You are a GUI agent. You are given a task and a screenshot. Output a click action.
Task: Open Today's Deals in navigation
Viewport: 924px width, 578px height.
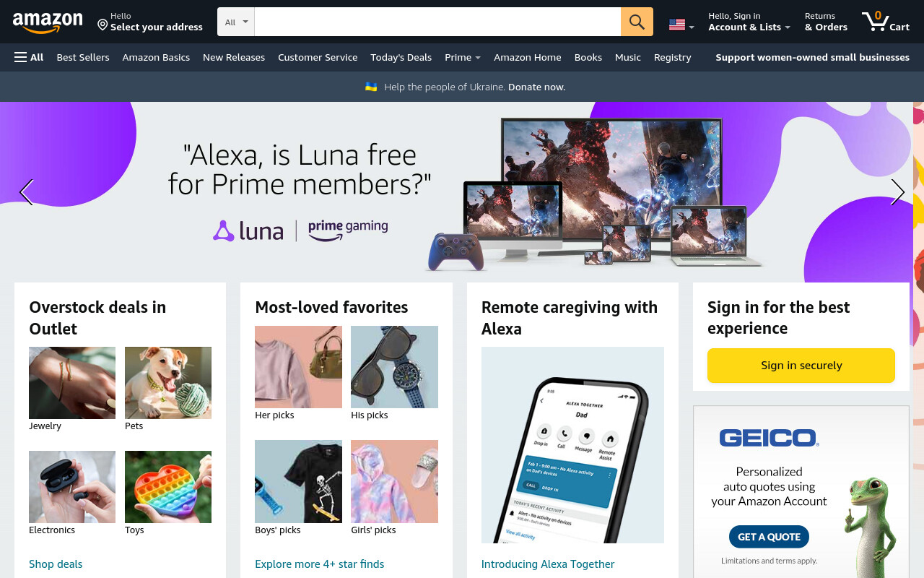tap(401, 57)
